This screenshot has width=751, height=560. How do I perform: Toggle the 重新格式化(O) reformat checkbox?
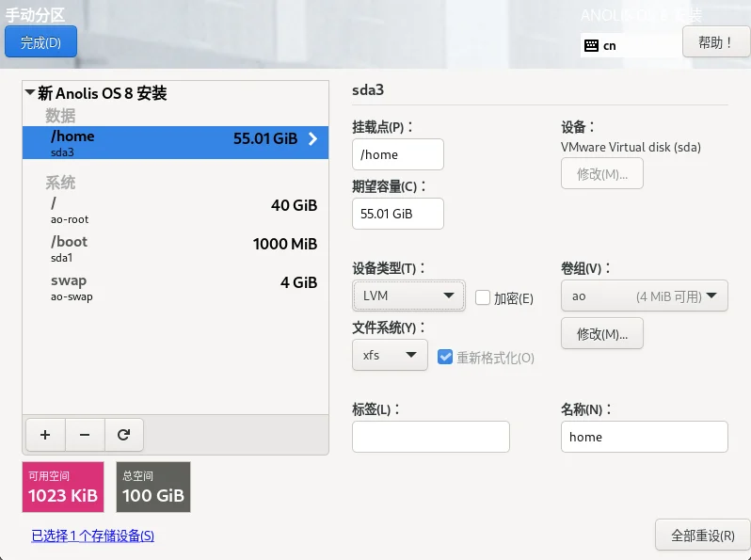click(x=445, y=357)
